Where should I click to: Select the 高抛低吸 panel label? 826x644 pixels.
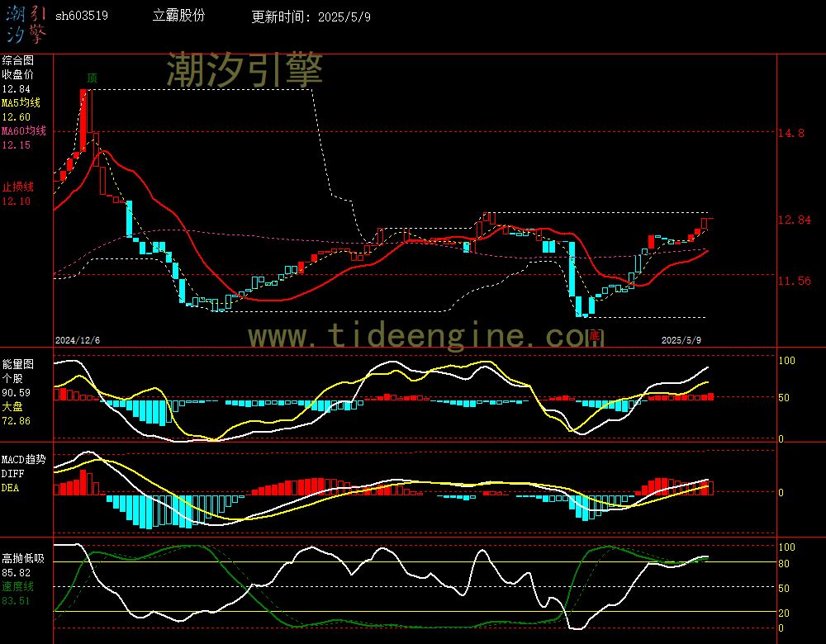[23, 559]
